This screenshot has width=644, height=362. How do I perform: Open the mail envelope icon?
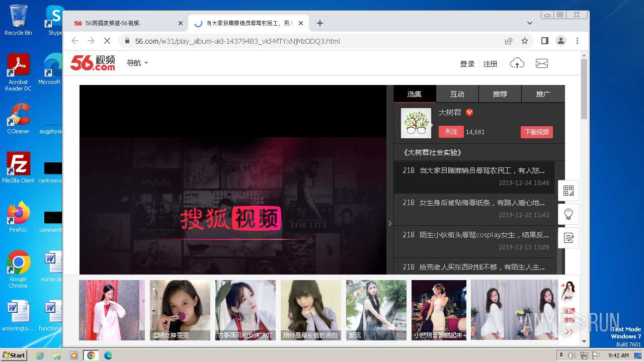tap(542, 63)
